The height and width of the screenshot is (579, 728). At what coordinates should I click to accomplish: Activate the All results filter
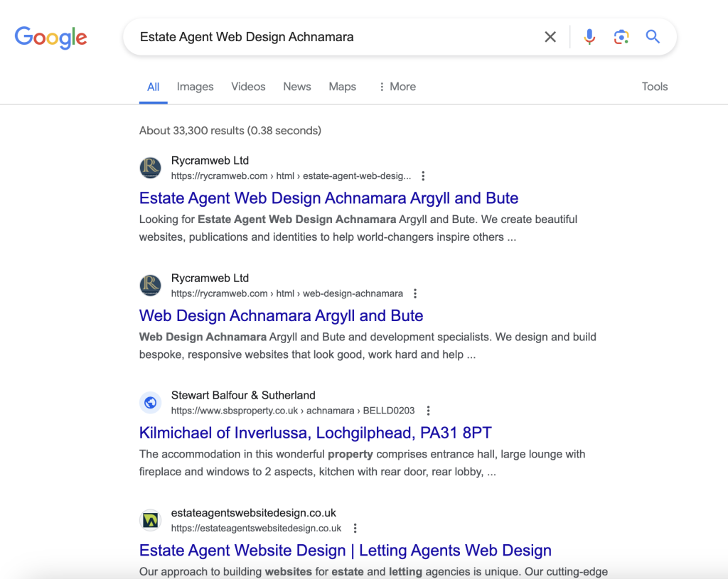point(153,86)
